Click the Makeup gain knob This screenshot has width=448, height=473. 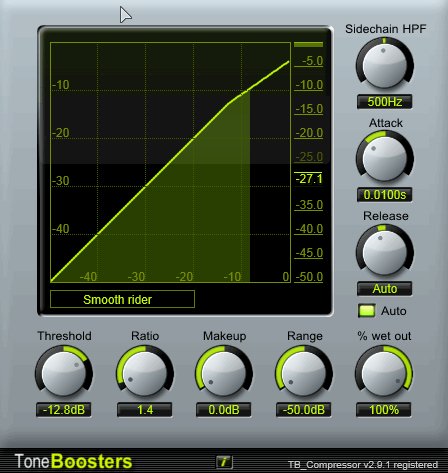tap(224, 373)
